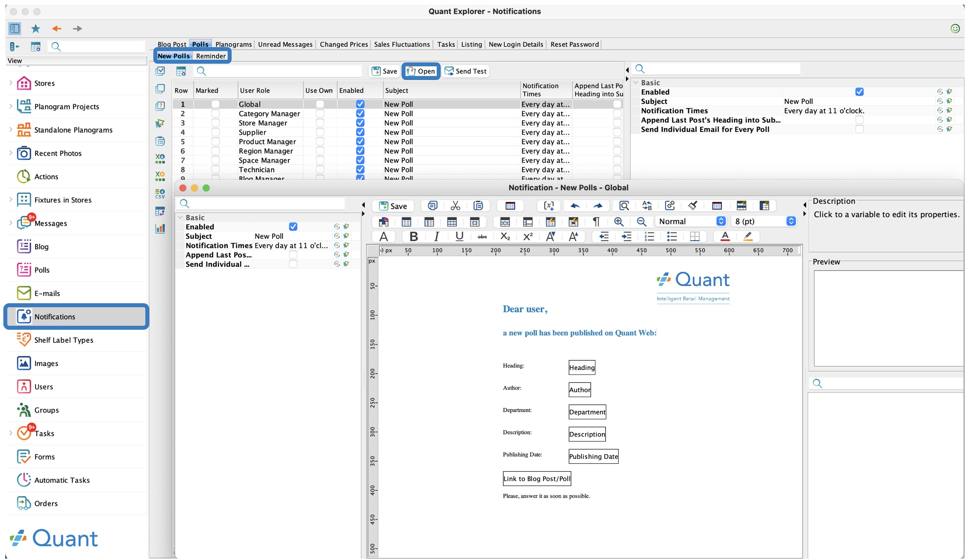Viewport: 967px width, 560px height.
Task: Zoom out with the magnifier minus icon
Action: click(x=641, y=221)
